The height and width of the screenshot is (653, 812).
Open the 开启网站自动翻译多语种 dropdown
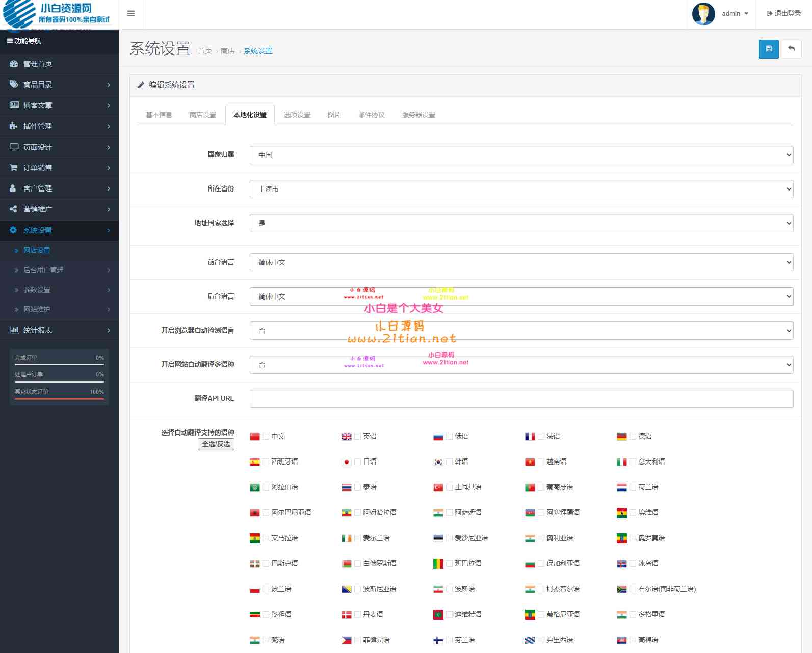coord(521,365)
